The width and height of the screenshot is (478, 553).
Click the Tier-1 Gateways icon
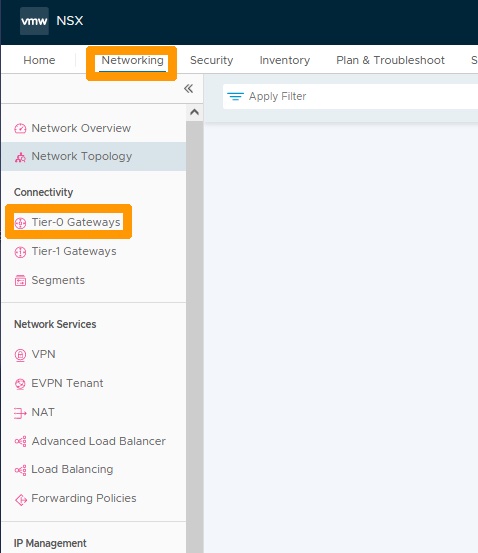pyautogui.click(x=20, y=252)
